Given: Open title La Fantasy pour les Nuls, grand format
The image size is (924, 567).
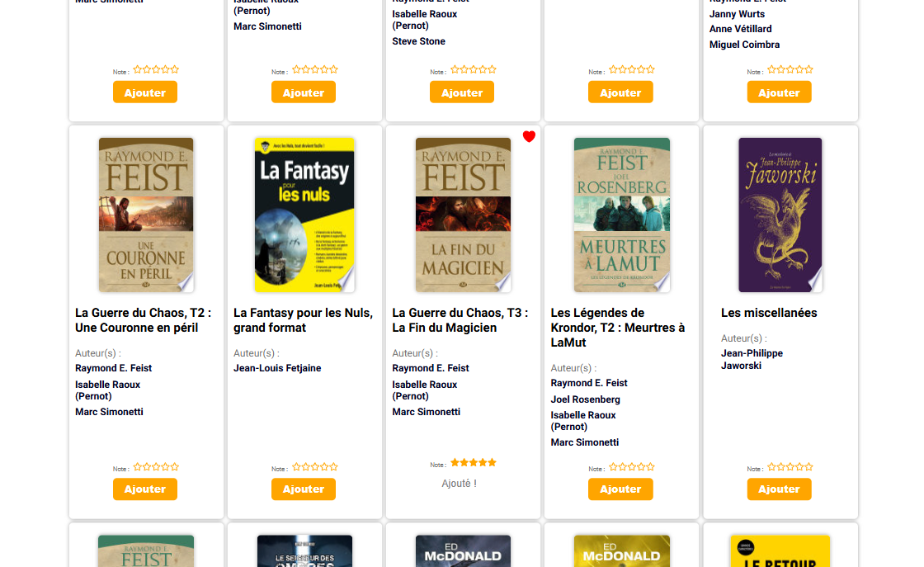Looking at the screenshot, I should 304,320.
